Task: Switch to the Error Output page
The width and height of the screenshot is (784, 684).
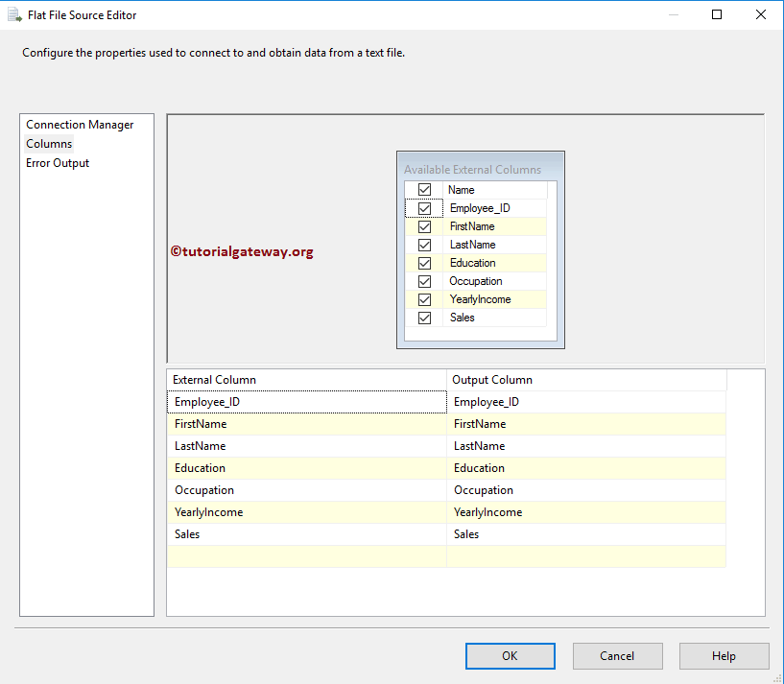Action: point(58,162)
